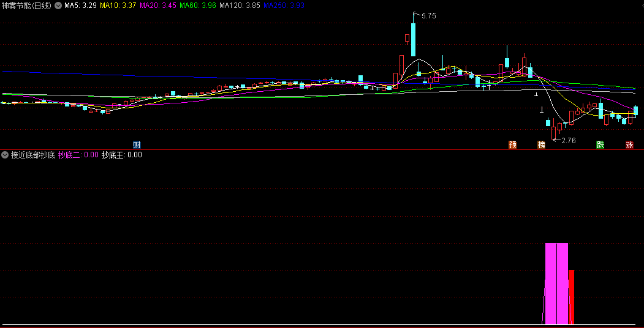
Task: Select the MA5 moving average label
Action: (x=80, y=6)
